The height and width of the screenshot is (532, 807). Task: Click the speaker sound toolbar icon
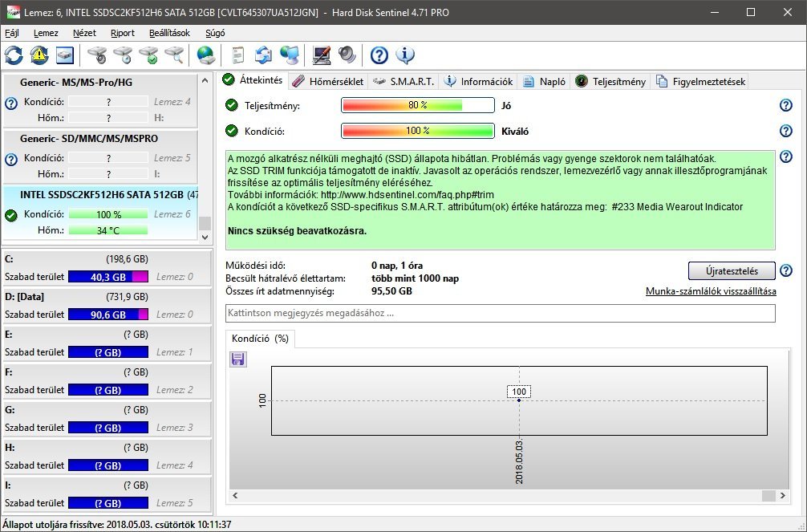pyautogui.click(x=347, y=55)
